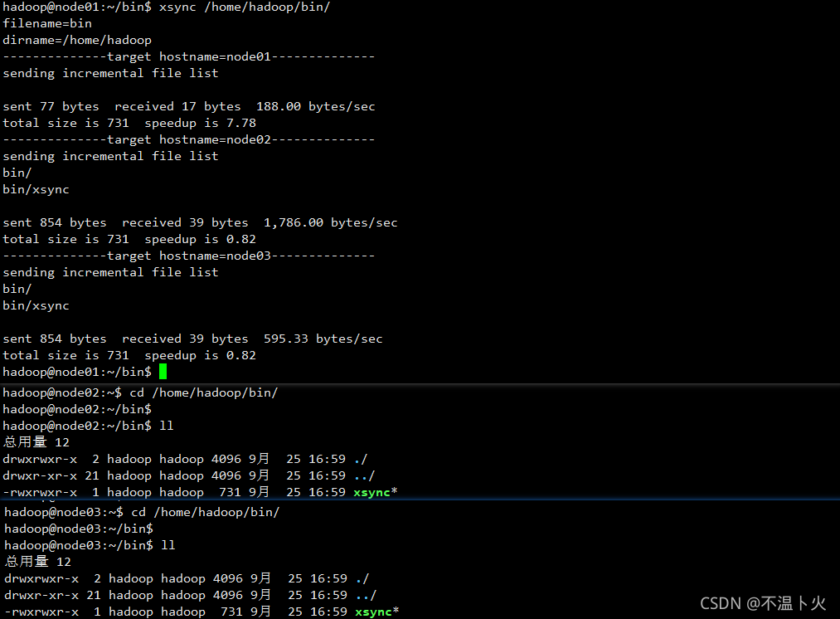Click the 'target hostname=node02' separator text
Viewport: 840px width, 619px height.
point(189,140)
